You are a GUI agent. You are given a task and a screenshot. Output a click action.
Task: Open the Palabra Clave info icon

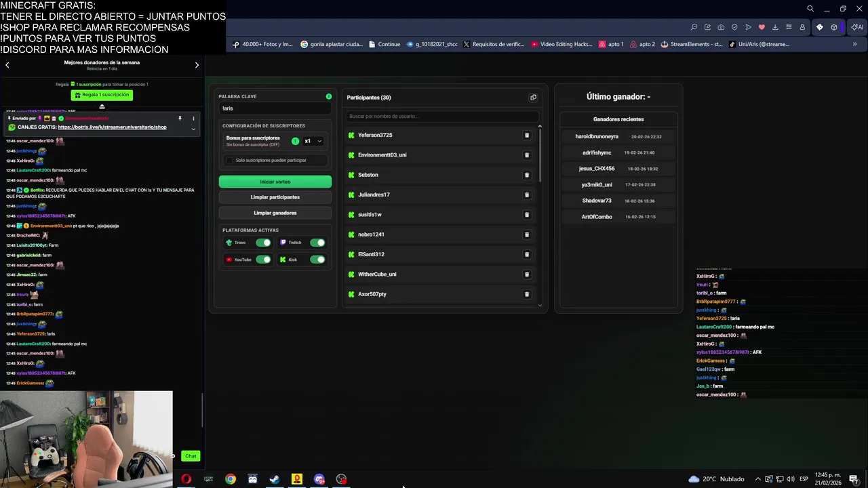[x=329, y=96]
